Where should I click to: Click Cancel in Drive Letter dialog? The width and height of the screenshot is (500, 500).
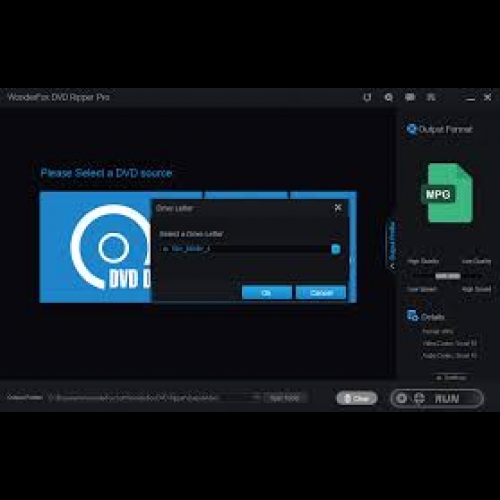(321, 293)
